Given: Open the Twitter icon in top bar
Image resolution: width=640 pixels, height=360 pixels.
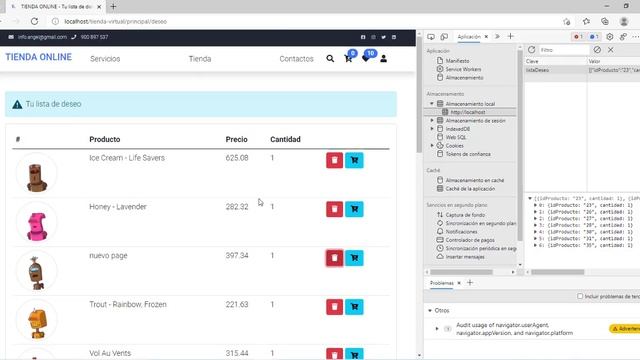Looking at the screenshot, I should 384,37.
